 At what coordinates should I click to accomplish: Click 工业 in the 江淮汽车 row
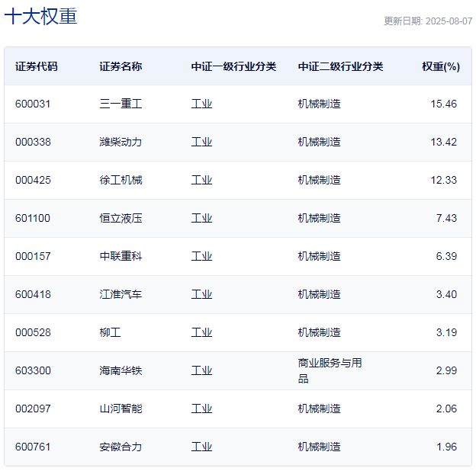[202, 294]
